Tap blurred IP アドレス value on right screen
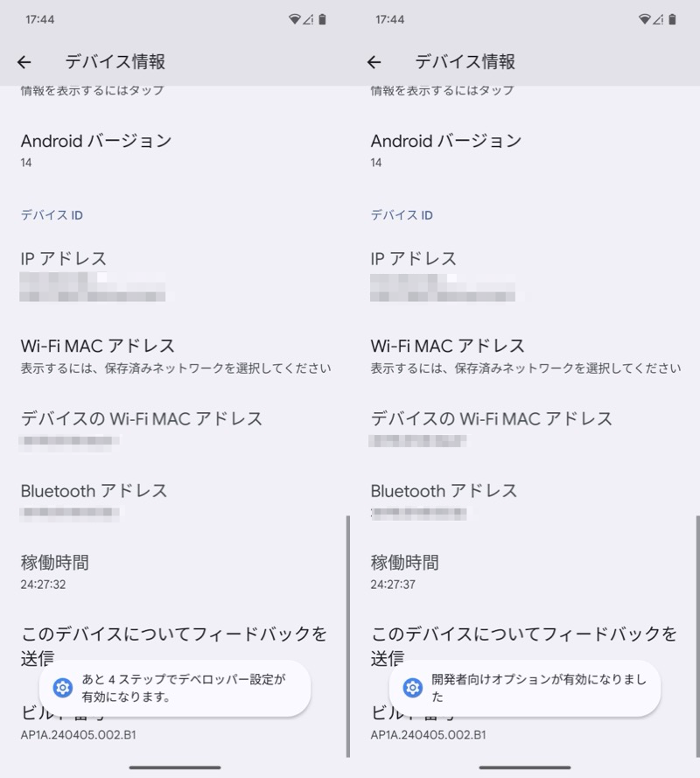Image resolution: width=700 pixels, height=778 pixels. pos(442,287)
